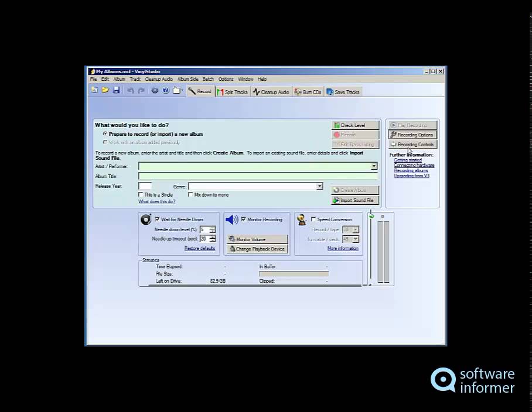Image resolution: width=532 pixels, height=412 pixels.
Task: Click the Save floppy disk icon
Action: coord(117,90)
